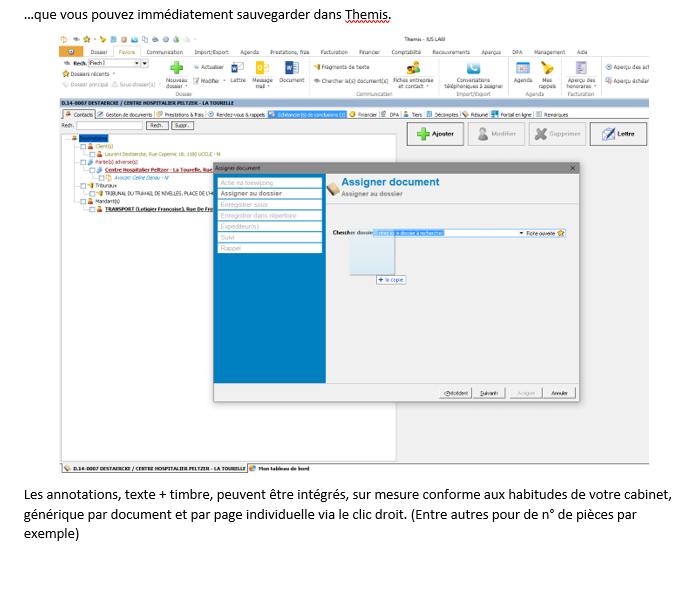Open Conversations téléphoniques à assigner phone icon

tap(473, 68)
